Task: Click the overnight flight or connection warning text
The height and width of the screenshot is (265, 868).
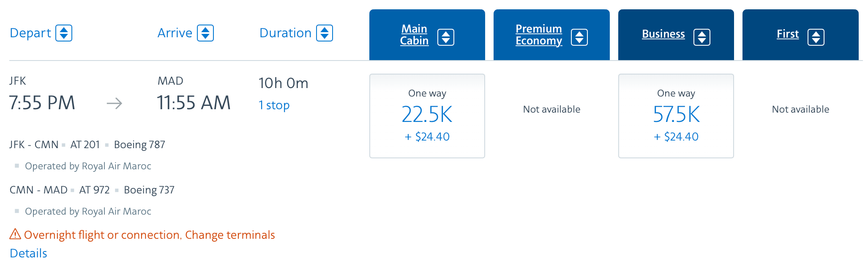Action: coord(150,235)
